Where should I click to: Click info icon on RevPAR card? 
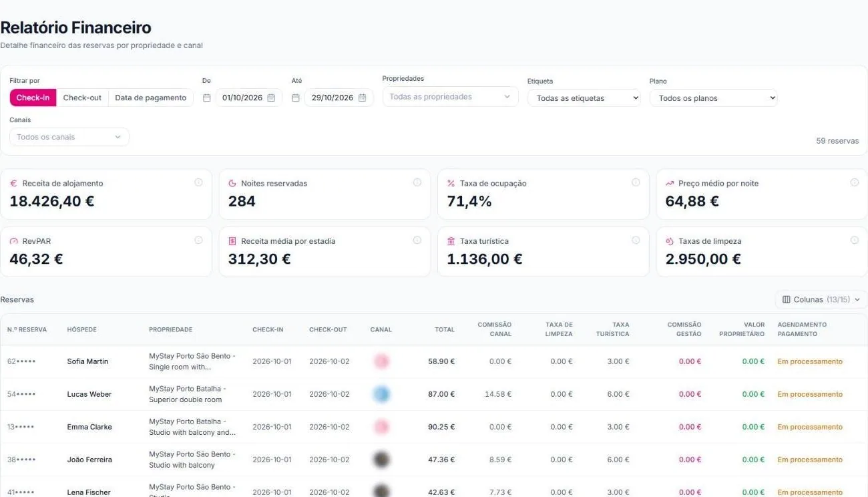[x=198, y=240]
